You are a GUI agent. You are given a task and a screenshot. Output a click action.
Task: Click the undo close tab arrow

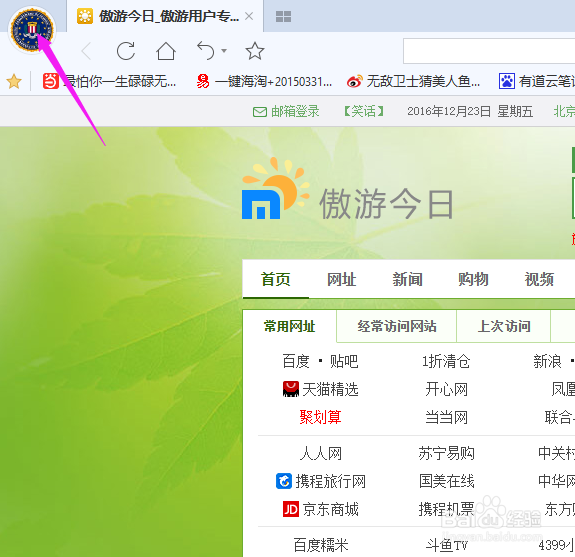tap(206, 51)
